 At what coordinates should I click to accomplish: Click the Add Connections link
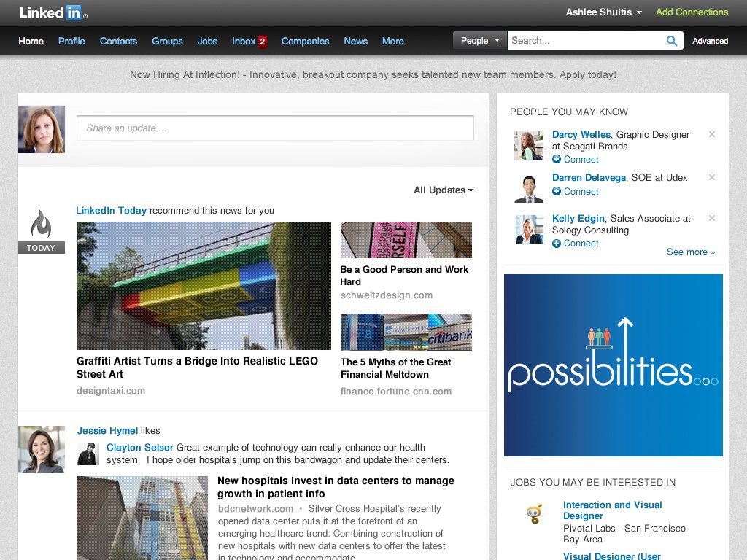(692, 12)
